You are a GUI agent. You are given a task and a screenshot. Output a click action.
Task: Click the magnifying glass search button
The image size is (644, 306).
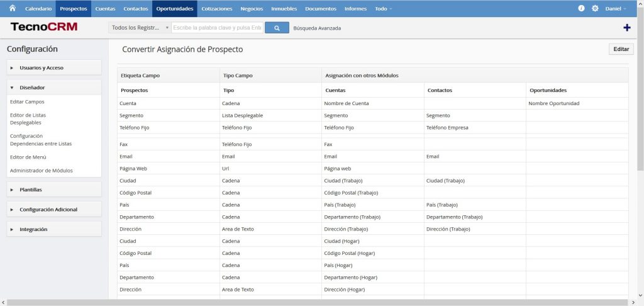277,28
